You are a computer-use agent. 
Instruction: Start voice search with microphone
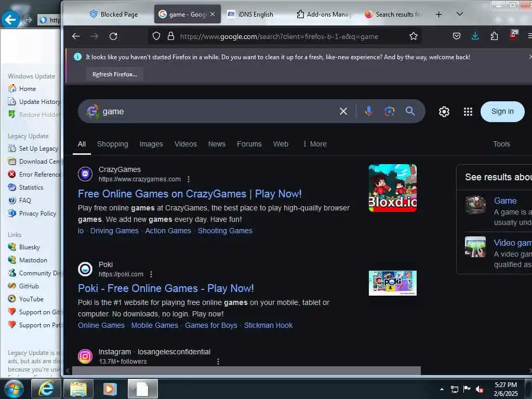tap(369, 111)
